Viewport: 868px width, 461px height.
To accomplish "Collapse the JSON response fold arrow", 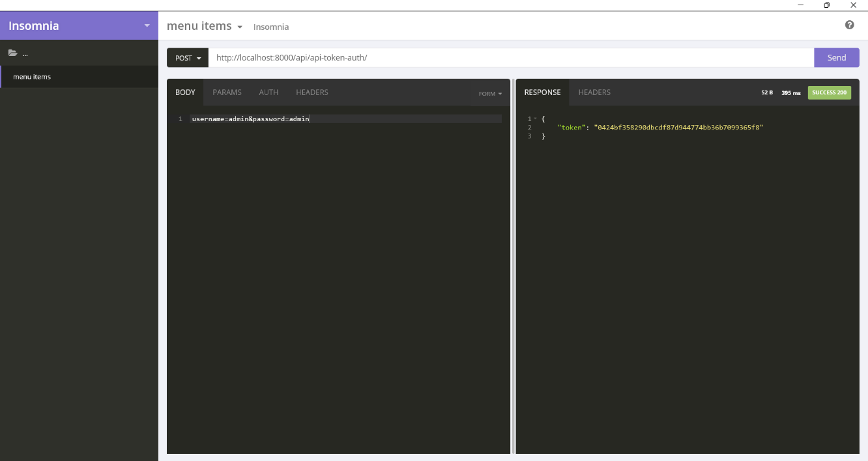I will pyautogui.click(x=536, y=119).
